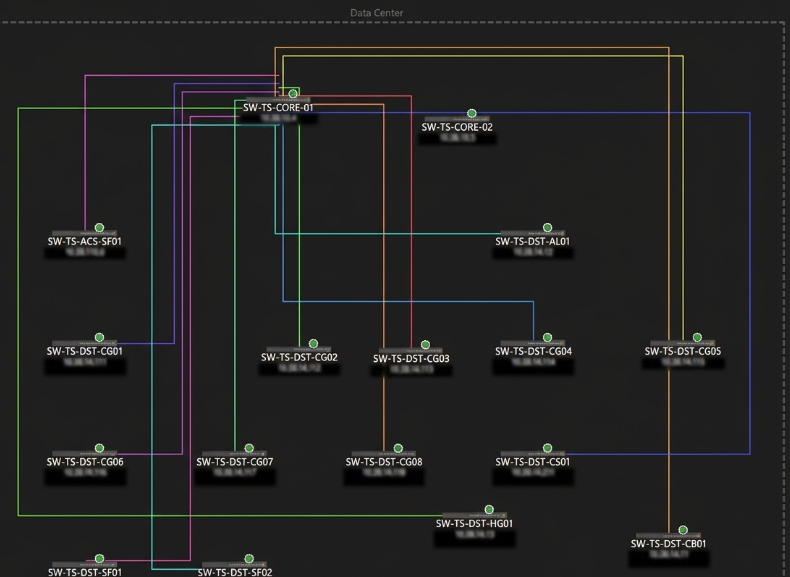This screenshot has height=577, width=790.
Task: Click the SW-TS-DST-SF02 switch icon
Action: coord(234,565)
